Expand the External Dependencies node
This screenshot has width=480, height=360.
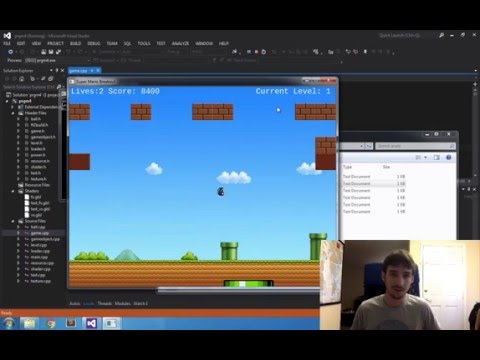click(x=13, y=107)
